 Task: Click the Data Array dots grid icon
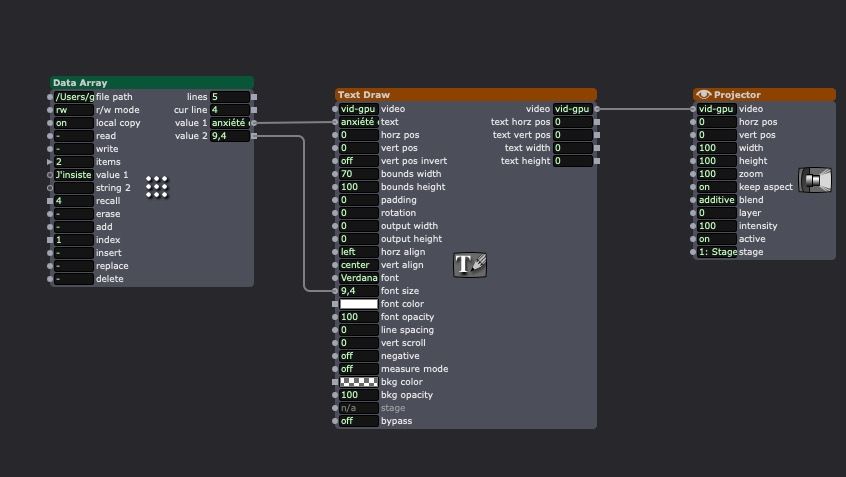coord(157,186)
